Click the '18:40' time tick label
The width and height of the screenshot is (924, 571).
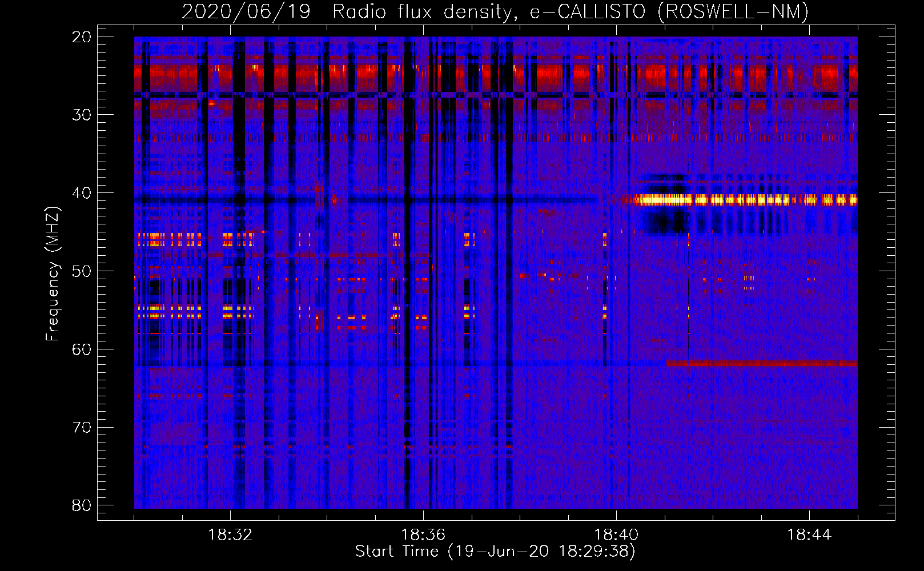coord(616,535)
